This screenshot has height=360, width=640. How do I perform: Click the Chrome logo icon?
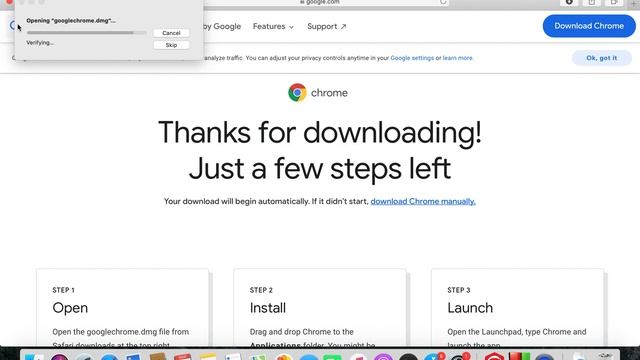[x=297, y=93]
